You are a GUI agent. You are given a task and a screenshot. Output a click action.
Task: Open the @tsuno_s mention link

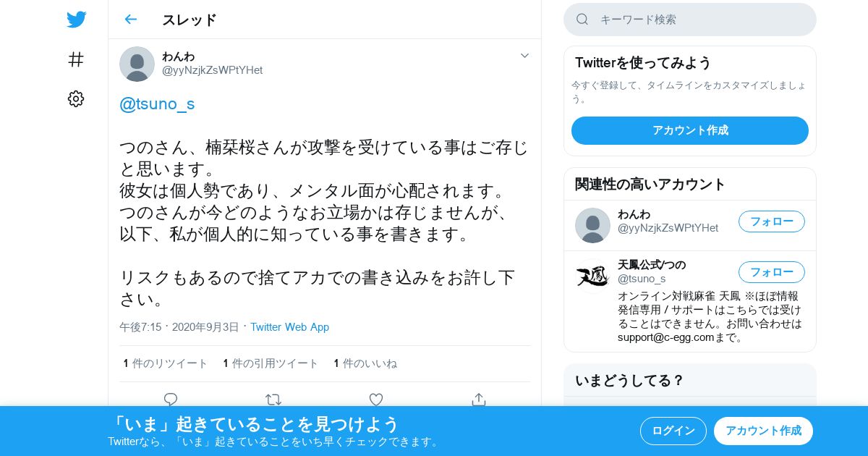157,104
